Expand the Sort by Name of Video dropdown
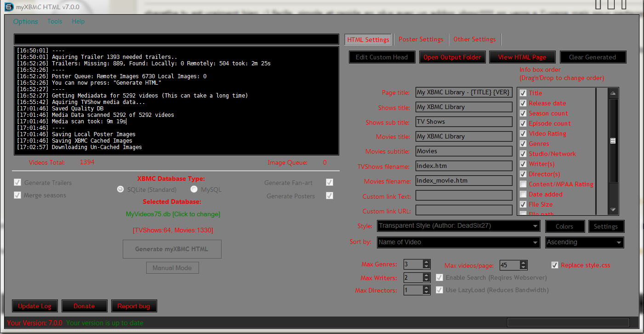644x334 pixels. click(x=535, y=242)
